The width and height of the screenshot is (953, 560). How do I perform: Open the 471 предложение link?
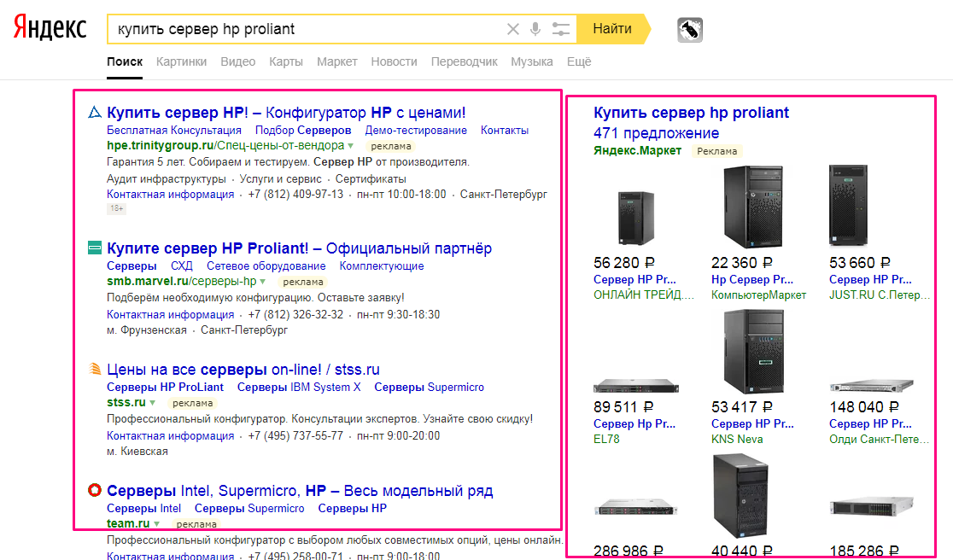(656, 133)
